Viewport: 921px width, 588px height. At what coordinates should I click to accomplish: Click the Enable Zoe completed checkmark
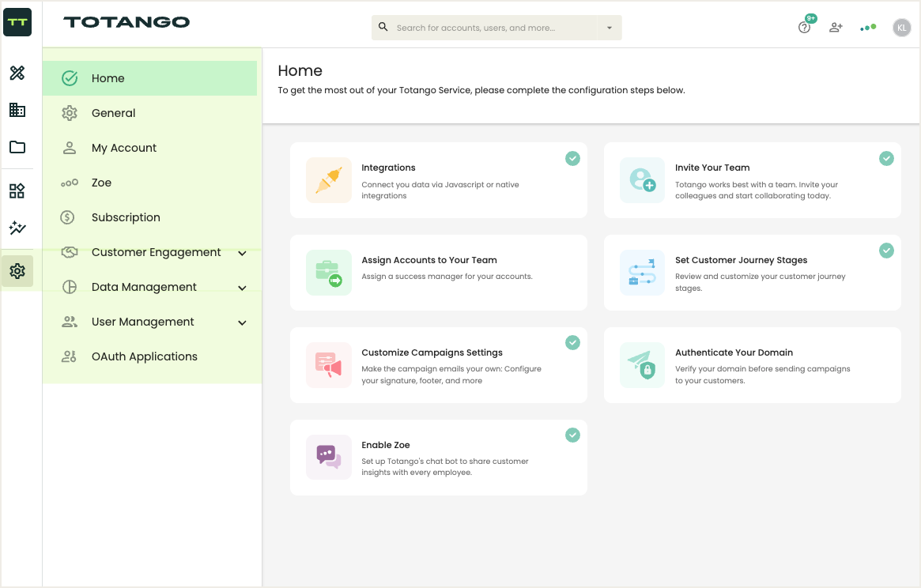[x=572, y=435]
